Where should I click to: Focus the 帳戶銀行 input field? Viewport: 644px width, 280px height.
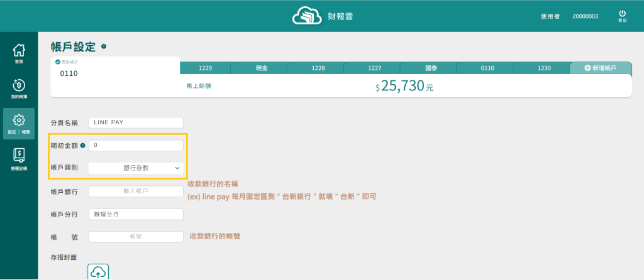tap(136, 191)
